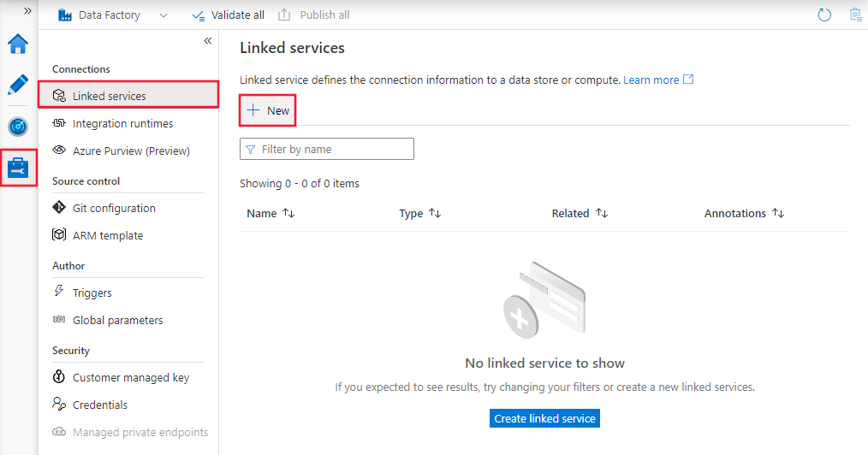
Task: Expand the left navigation rail chevrons
Action: (27, 11)
